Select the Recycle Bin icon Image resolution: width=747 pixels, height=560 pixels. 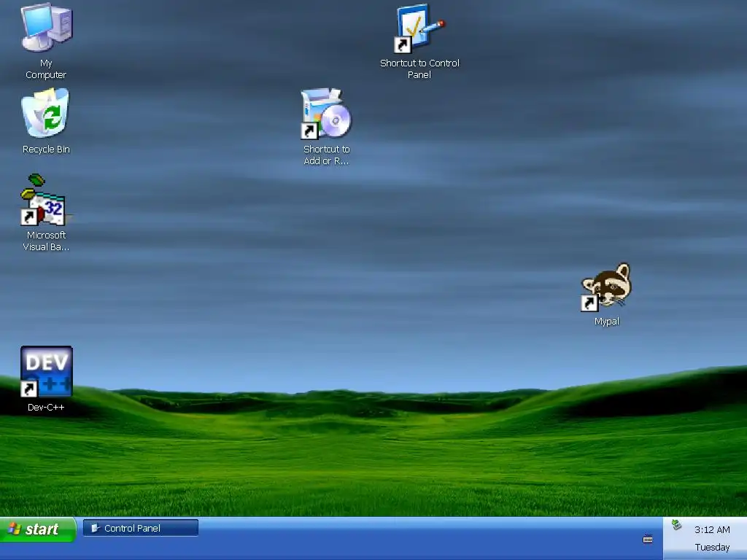coord(46,113)
